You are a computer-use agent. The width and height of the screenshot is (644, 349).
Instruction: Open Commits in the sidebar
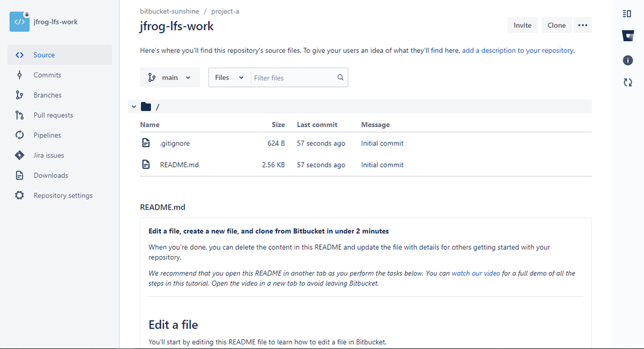click(59, 75)
